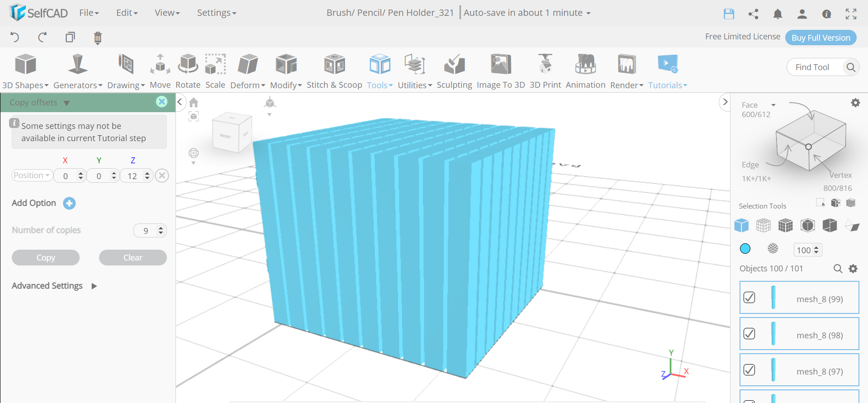
Task: Expand the Copy offsets panel dropdown
Action: coord(67,103)
